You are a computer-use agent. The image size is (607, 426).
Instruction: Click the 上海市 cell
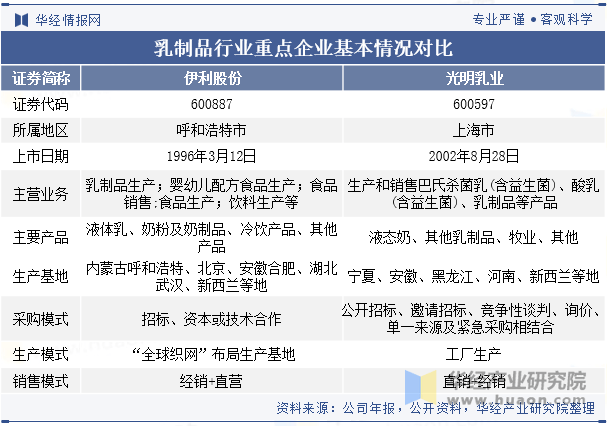click(x=474, y=130)
